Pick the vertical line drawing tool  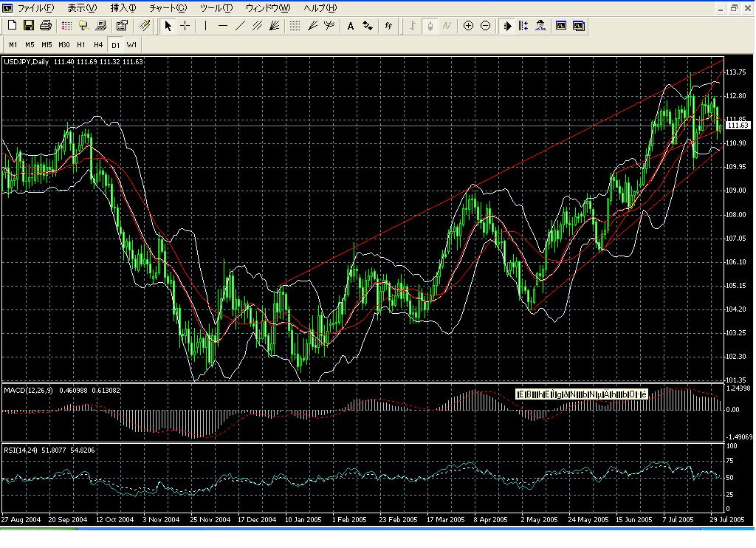tap(205, 26)
